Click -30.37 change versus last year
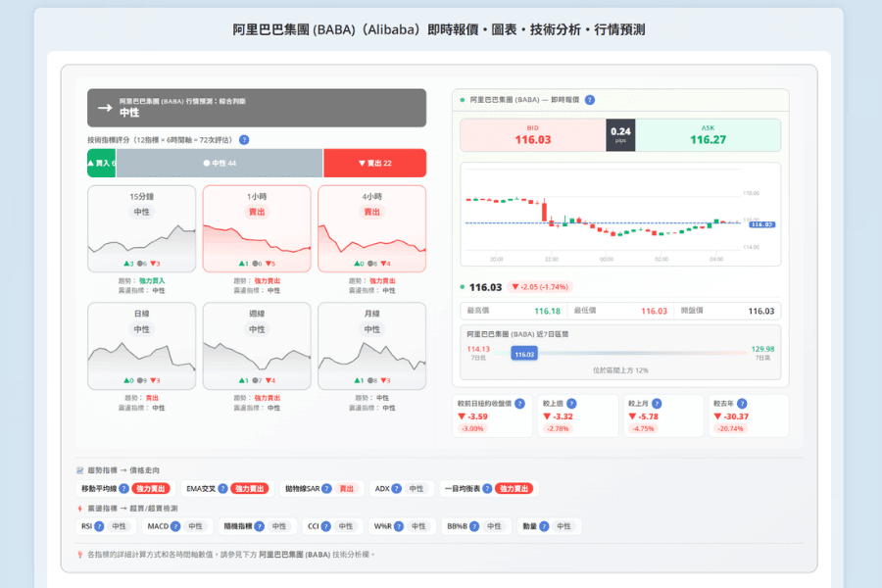882x588 pixels. (731, 416)
